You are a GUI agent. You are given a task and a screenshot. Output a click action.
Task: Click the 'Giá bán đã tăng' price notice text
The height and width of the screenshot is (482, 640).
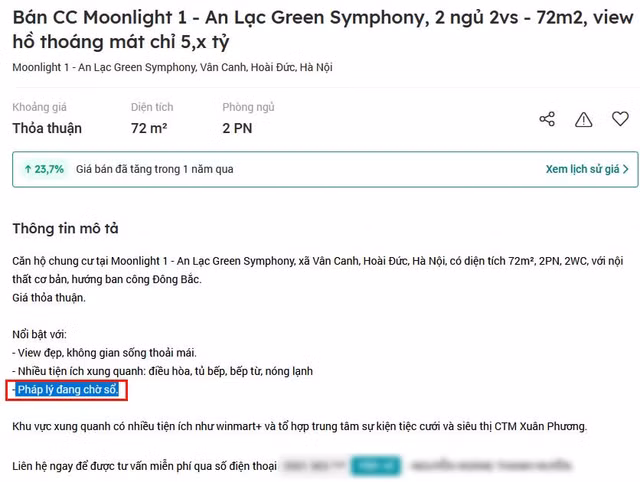154,169
